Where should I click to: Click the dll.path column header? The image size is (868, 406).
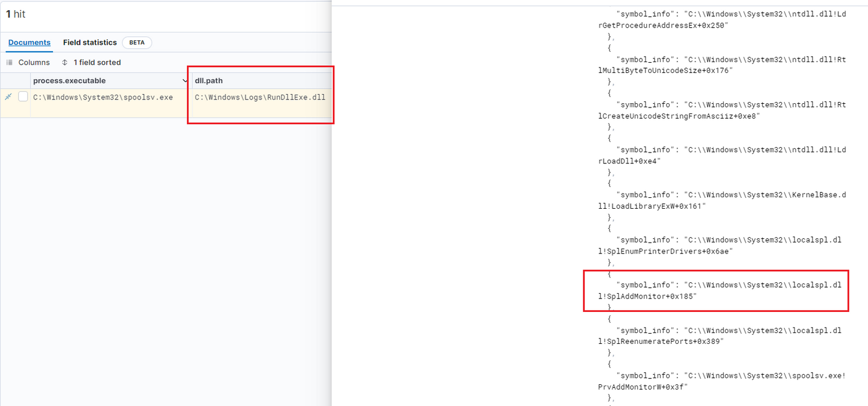(x=209, y=81)
